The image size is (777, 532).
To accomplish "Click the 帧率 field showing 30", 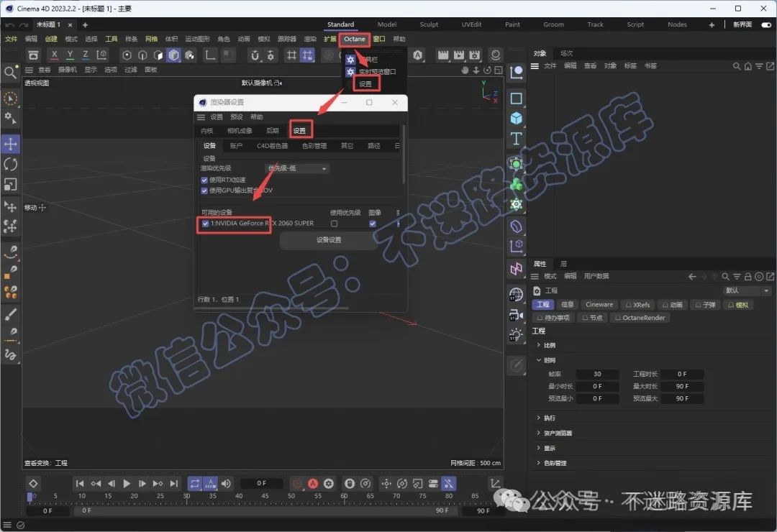I will pyautogui.click(x=597, y=374).
